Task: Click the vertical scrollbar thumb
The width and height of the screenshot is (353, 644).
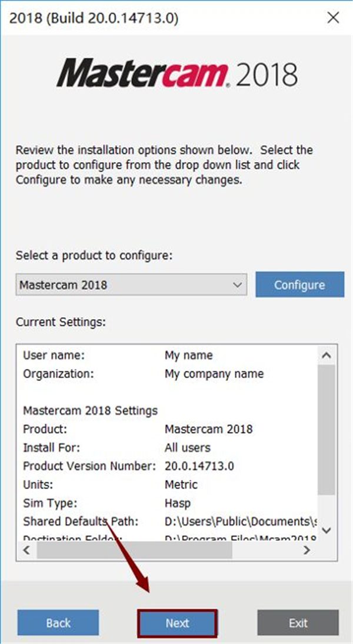Action: 327,430
